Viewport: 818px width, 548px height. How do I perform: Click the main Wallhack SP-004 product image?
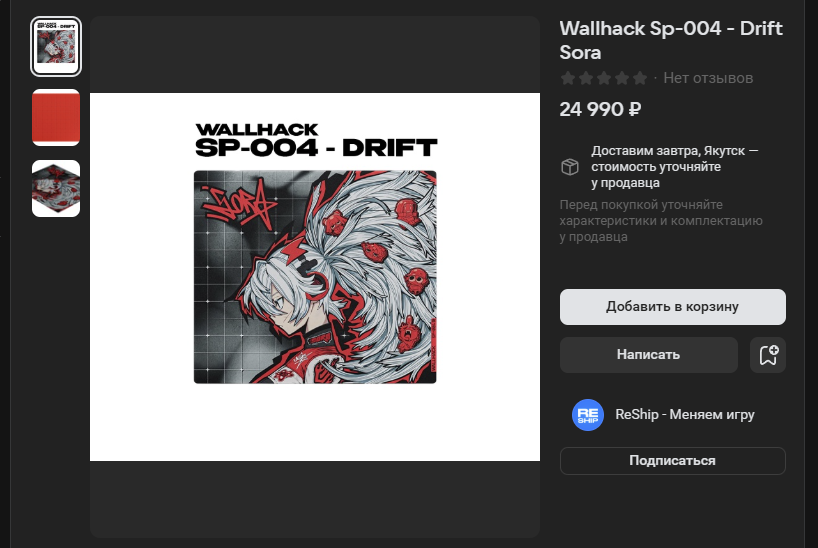[315, 277]
